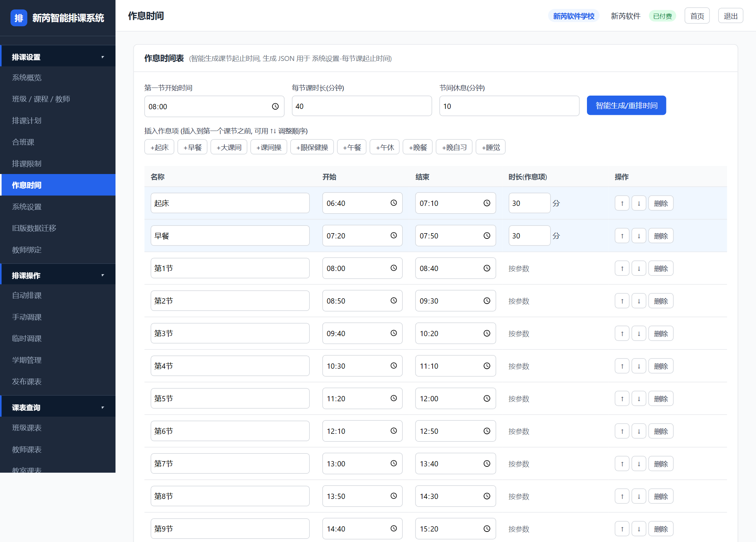756x542 pixels.
Task: Delete the 第7节 row
Action: click(x=661, y=464)
